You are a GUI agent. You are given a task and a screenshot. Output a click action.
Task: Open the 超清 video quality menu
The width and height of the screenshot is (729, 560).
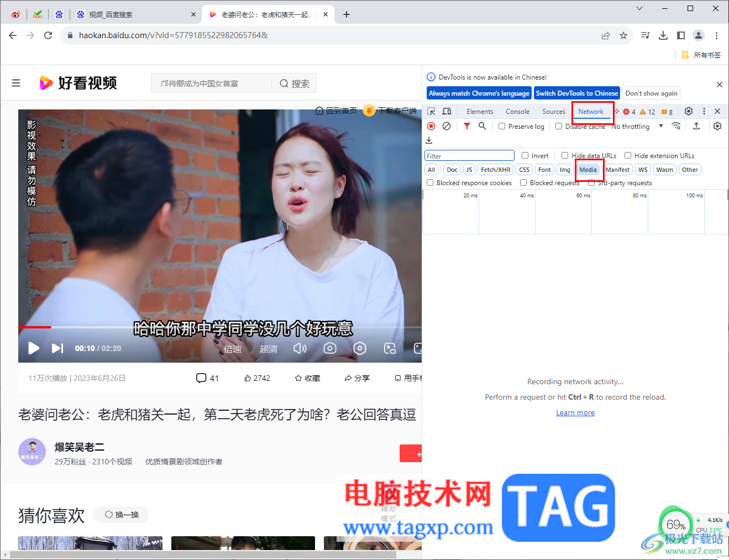pos(269,349)
